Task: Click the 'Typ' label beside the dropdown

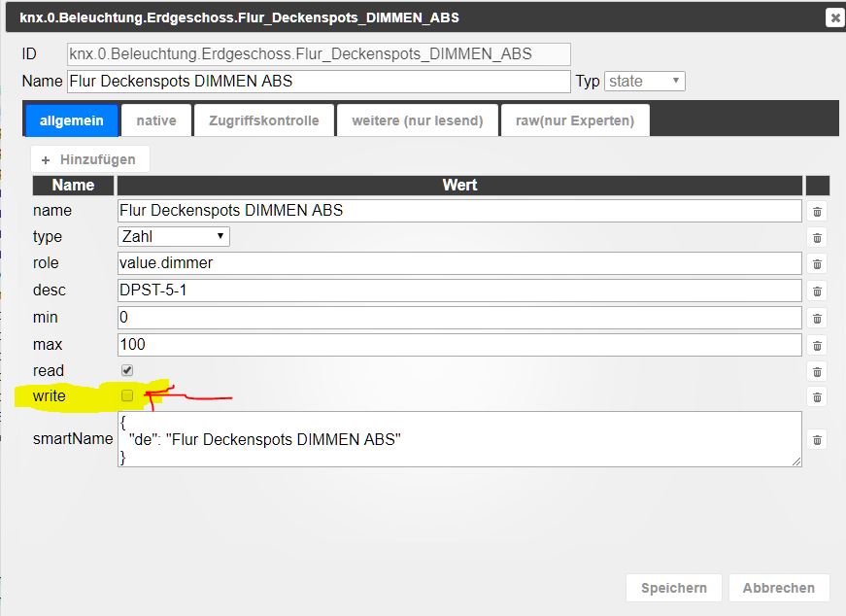Action: pyautogui.click(x=588, y=82)
